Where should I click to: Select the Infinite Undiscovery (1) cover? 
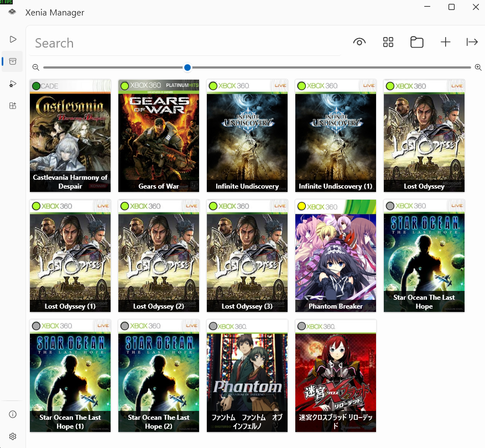336,136
